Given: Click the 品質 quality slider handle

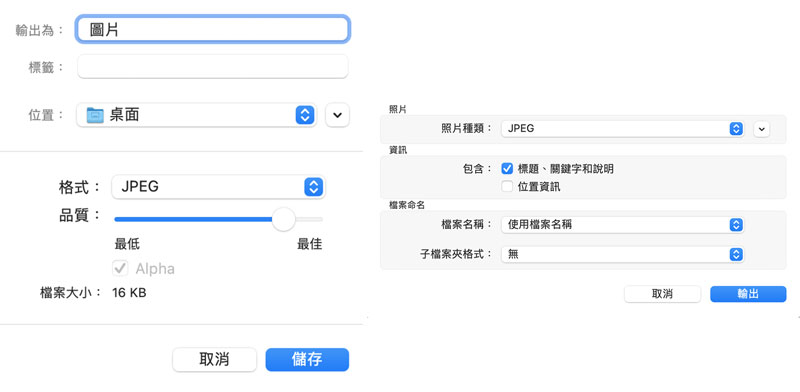Looking at the screenshot, I should coord(283,219).
